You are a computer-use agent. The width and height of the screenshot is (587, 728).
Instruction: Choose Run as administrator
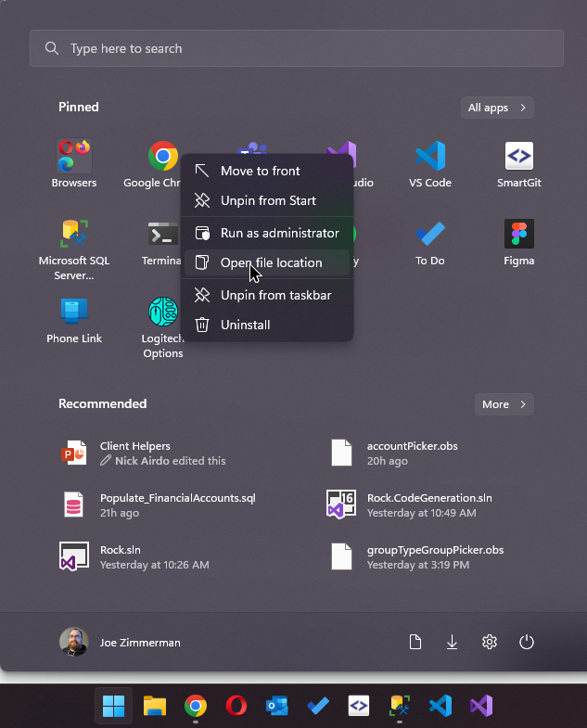tap(267, 233)
